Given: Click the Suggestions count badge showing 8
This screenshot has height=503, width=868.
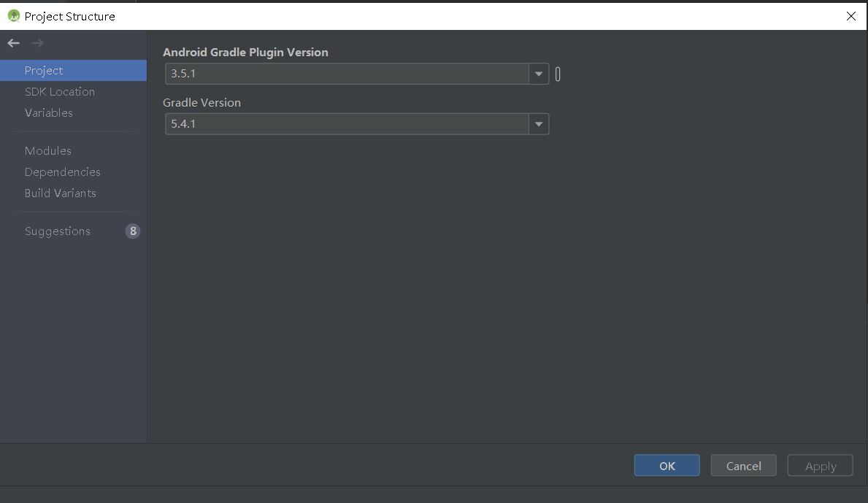Looking at the screenshot, I should pos(133,231).
